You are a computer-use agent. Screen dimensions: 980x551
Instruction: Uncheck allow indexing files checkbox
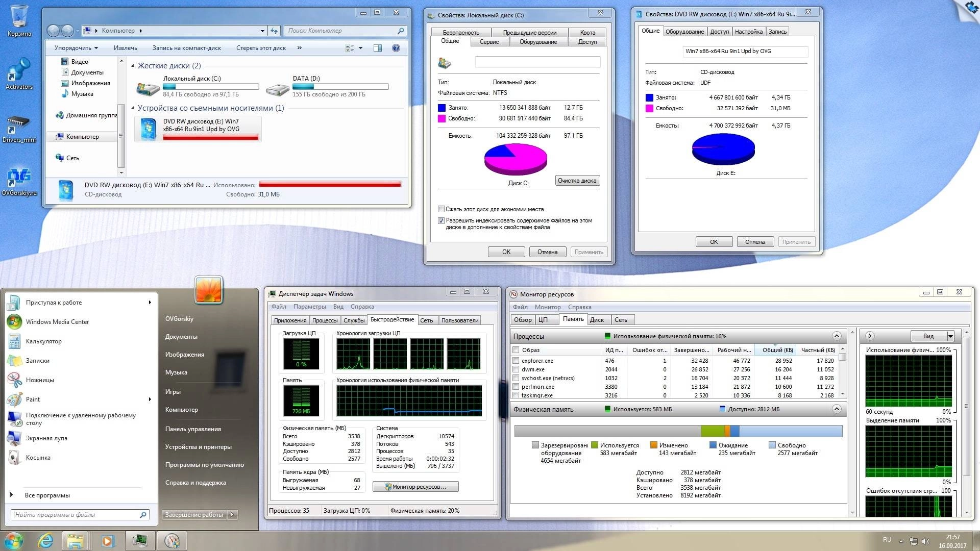(441, 221)
